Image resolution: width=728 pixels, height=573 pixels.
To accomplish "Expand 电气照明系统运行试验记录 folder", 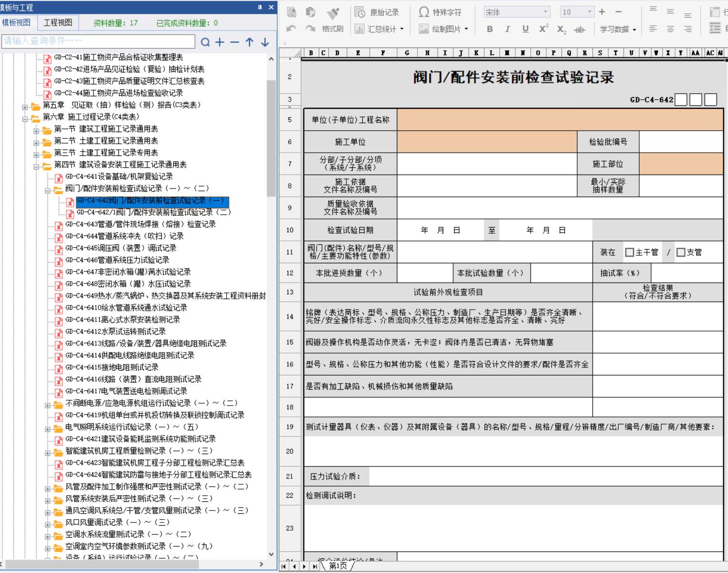I will 48,429.
